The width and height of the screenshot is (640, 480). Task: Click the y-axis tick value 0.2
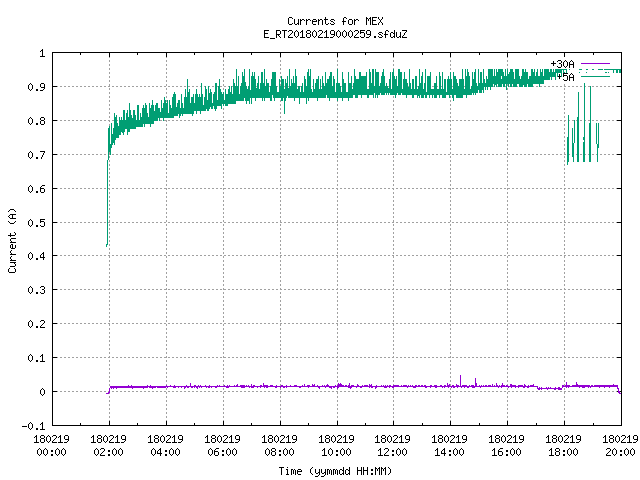[36, 324]
